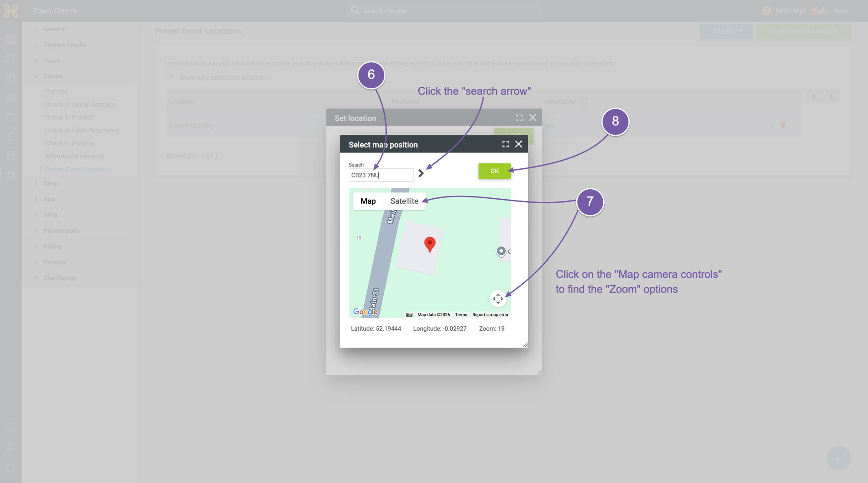The height and width of the screenshot is (483, 868).
Task: Open keyboard shortcuts icon on map
Action: click(409, 315)
